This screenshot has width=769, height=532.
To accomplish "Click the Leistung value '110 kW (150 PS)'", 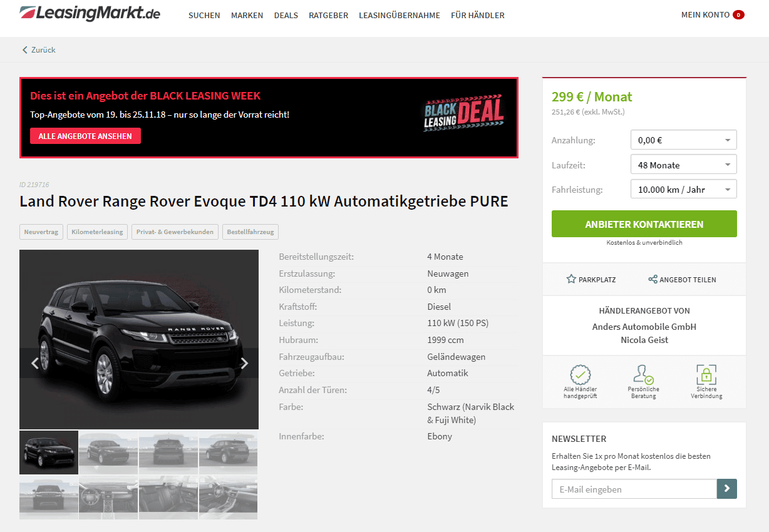I will (x=458, y=323).
